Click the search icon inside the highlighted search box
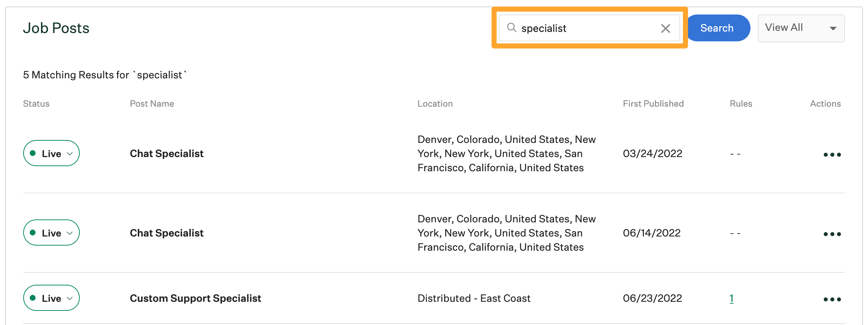Image resolution: width=868 pixels, height=325 pixels. click(x=513, y=28)
